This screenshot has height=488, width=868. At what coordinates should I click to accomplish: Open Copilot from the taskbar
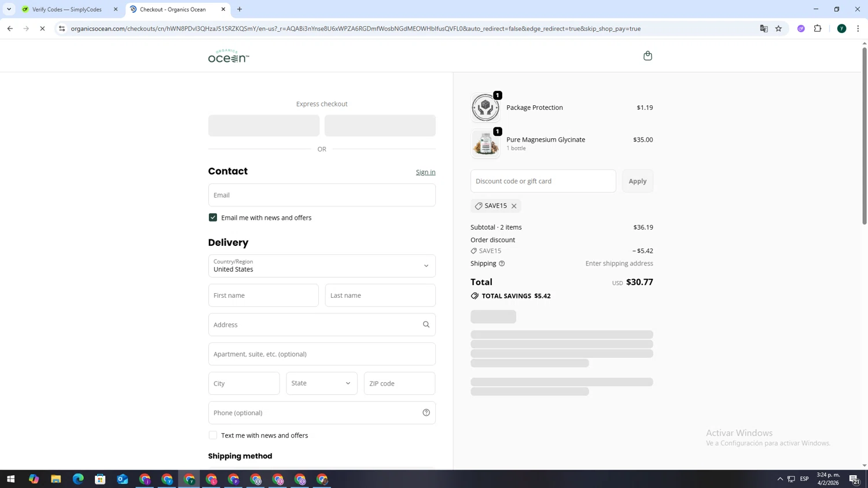(34, 479)
